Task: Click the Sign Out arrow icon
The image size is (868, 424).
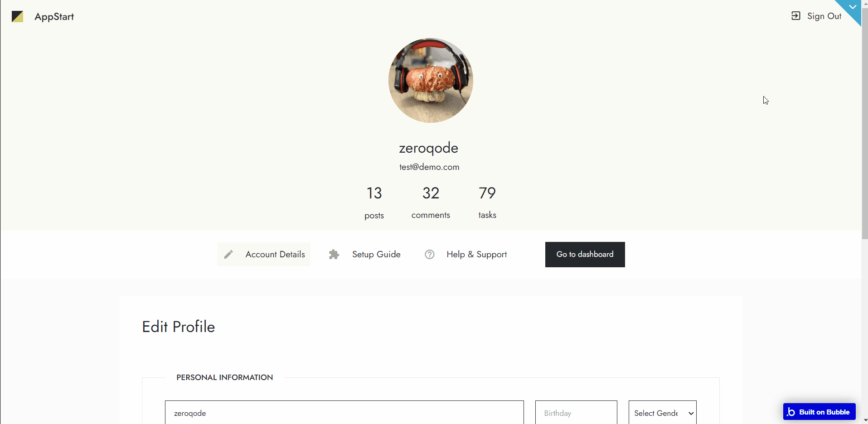Action: click(x=795, y=16)
